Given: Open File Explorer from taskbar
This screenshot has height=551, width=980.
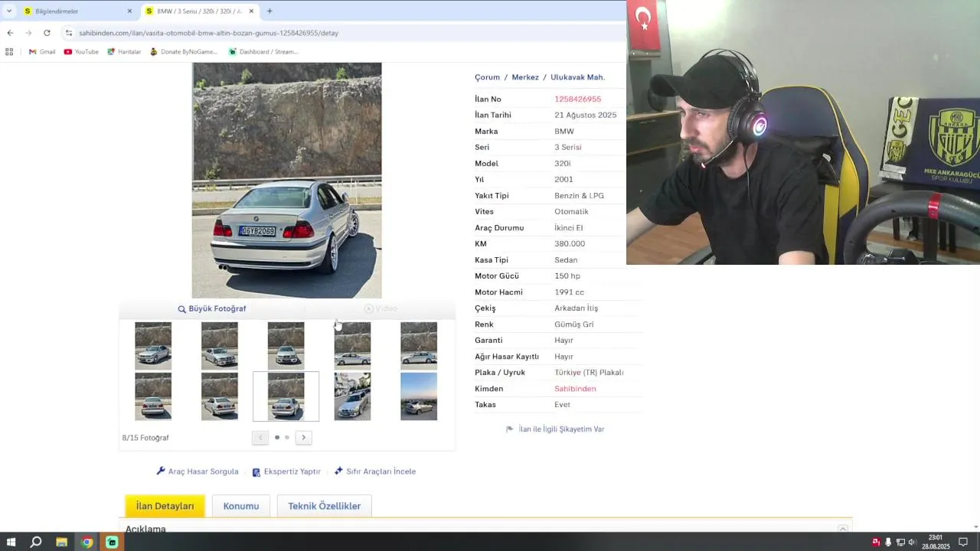Looking at the screenshot, I should point(61,543).
